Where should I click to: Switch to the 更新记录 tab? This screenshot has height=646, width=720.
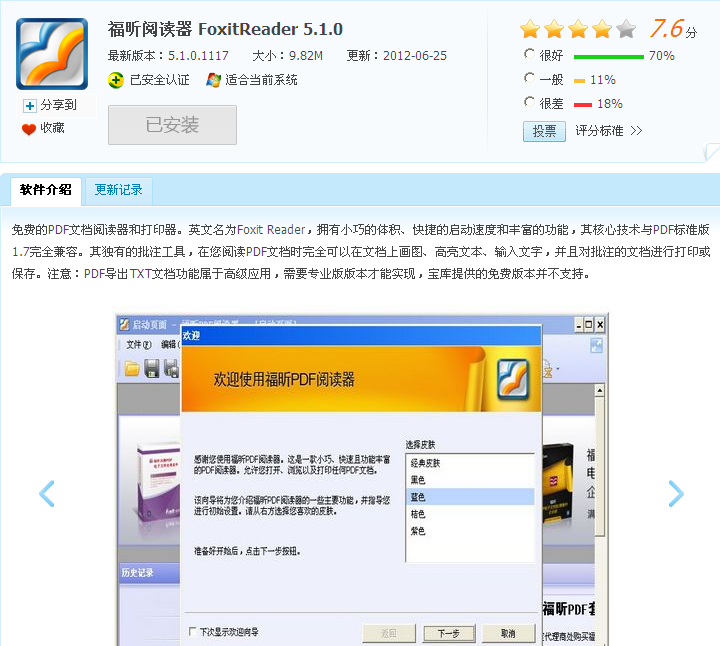(x=118, y=189)
